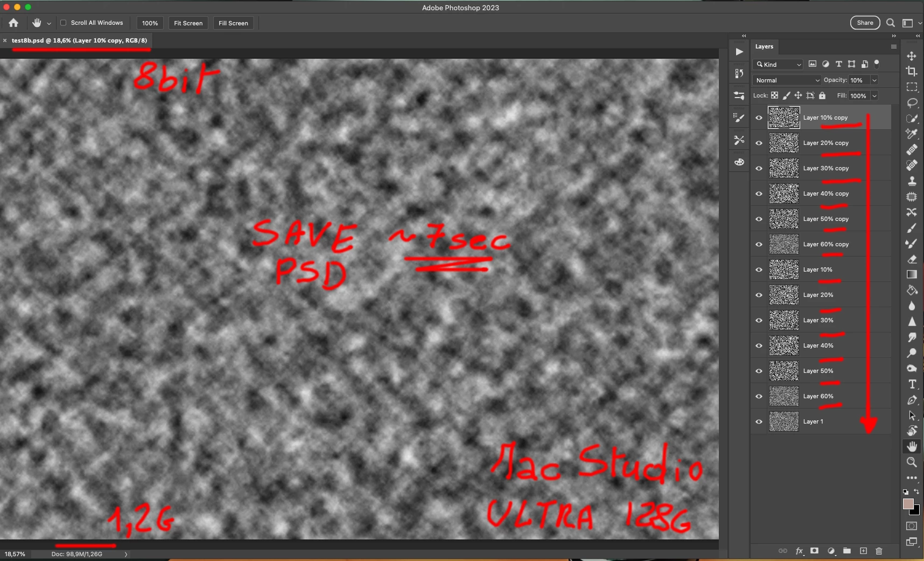Viewport: 924px width, 561px height.
Task: Toggle lock transparent pixels
Action: coord(774,95)
